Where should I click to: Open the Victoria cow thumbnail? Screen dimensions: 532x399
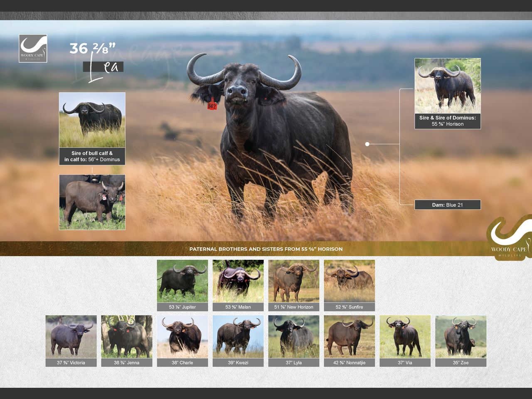click(71, 337)
